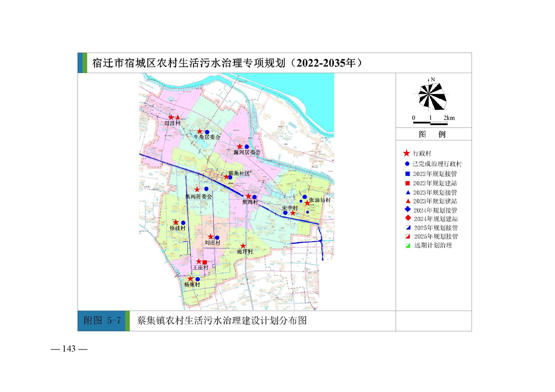This screenshot has height=392, width=555.
Task: Select the blue dot beside 杨集村 star
Action: (197, 279)
